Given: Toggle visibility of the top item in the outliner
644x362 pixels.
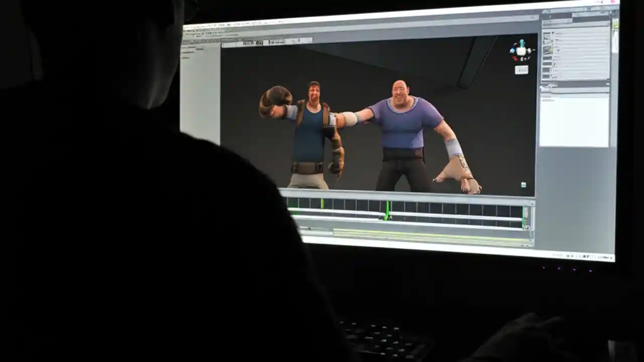Looking at the screenshot, I should coord(546,34).
